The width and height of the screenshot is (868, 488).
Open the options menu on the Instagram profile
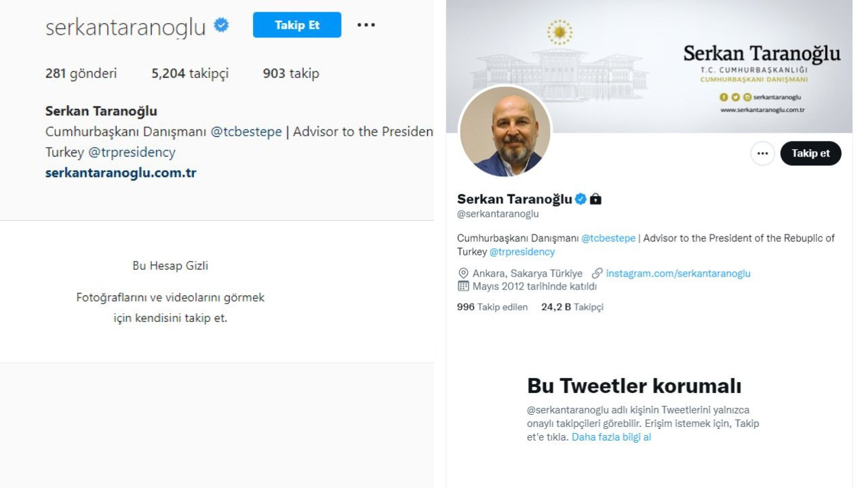pyautogui.click(x=366, y=24)
